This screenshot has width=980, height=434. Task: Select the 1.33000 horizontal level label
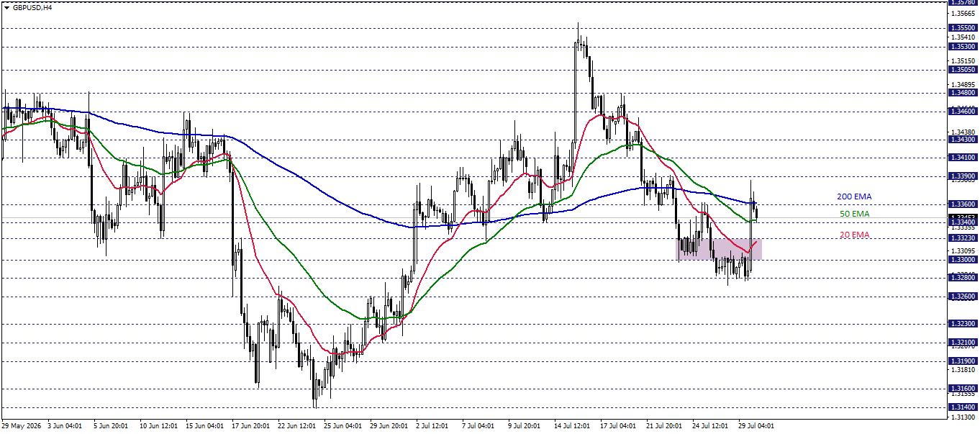click(x=963, y=259)
